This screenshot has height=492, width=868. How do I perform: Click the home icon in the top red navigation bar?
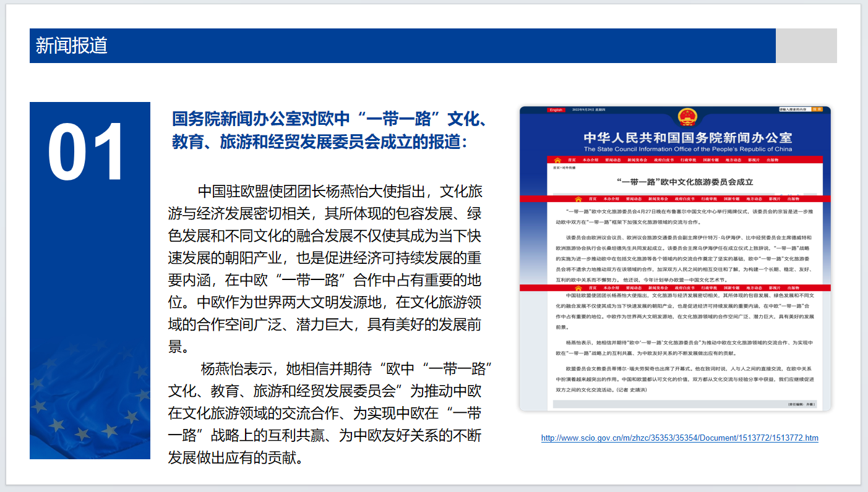(x=557, y=159)
